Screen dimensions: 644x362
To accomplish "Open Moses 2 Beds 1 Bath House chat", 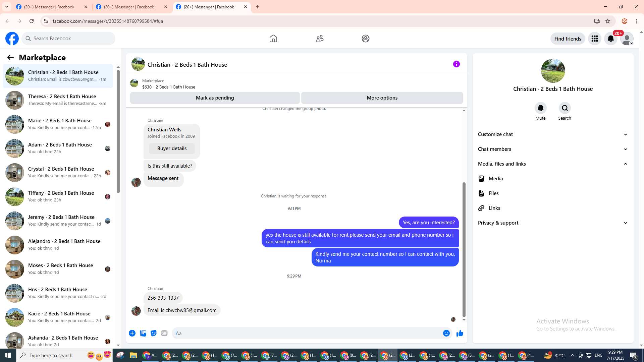I will pyautogui.click(x=58, y=269).
